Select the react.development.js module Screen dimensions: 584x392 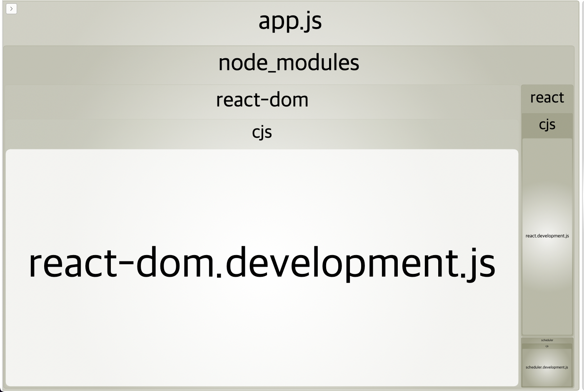click(547, 236)
